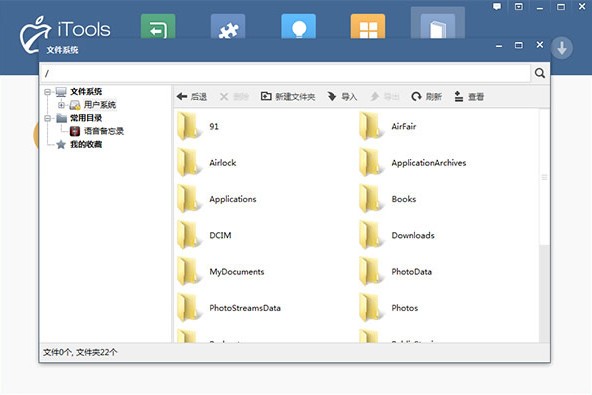
Task: Click the MyDocuments folder name
Action: (237, 272)
